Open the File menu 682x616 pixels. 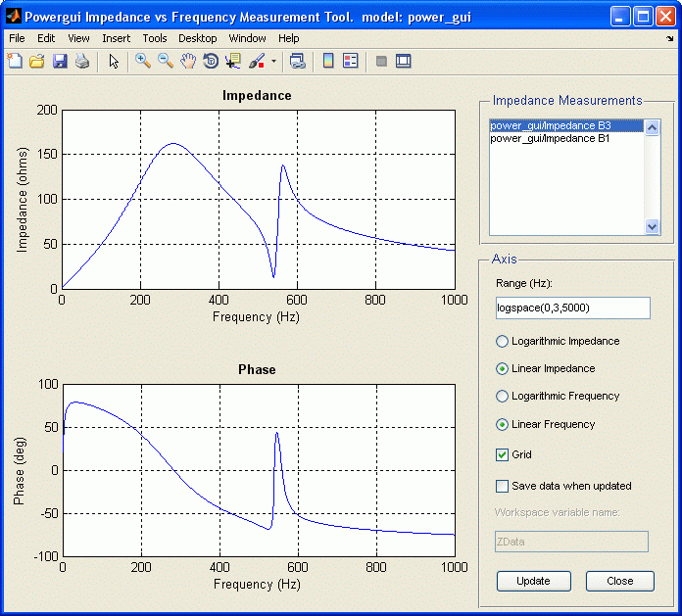[17, 38]
